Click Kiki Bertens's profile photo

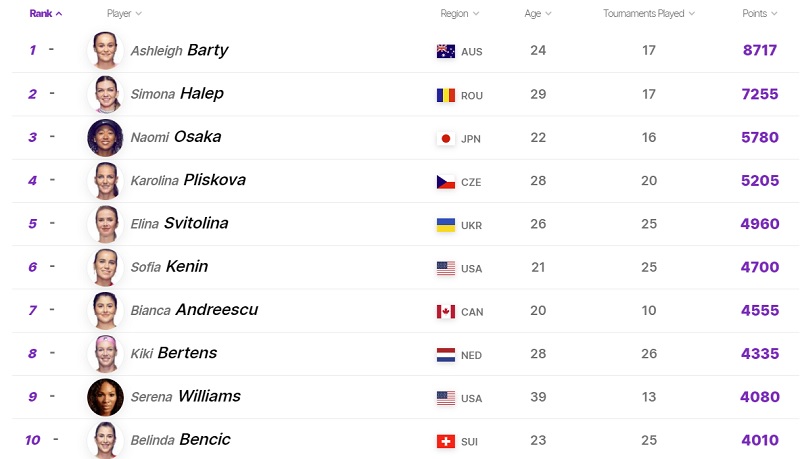click(x=105, y=353)
